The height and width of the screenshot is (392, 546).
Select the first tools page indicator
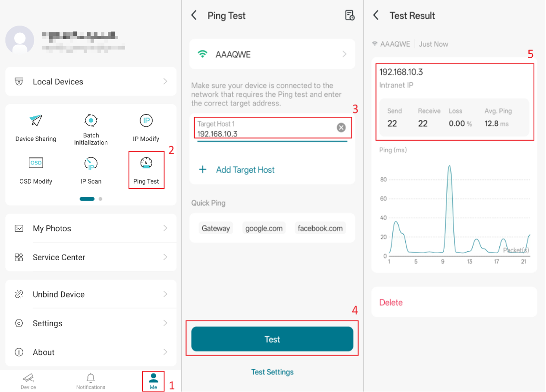coord(87,199)
